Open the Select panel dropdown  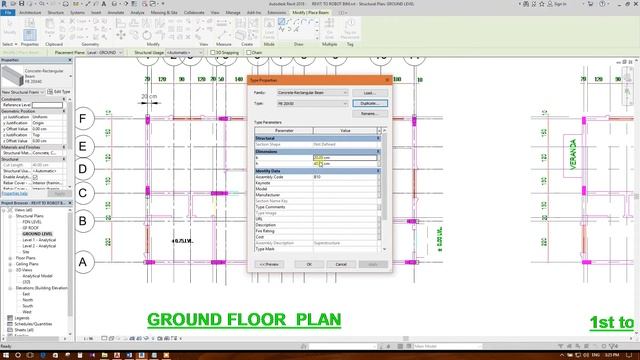10,44
